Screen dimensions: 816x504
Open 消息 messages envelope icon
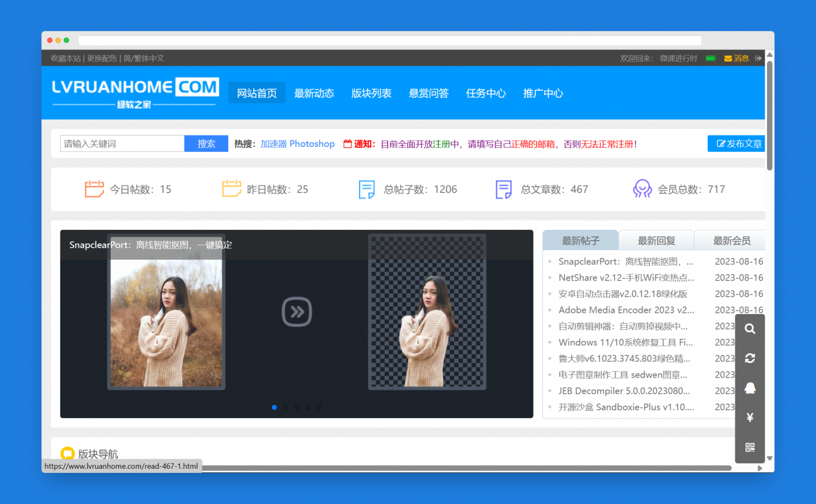736,59
